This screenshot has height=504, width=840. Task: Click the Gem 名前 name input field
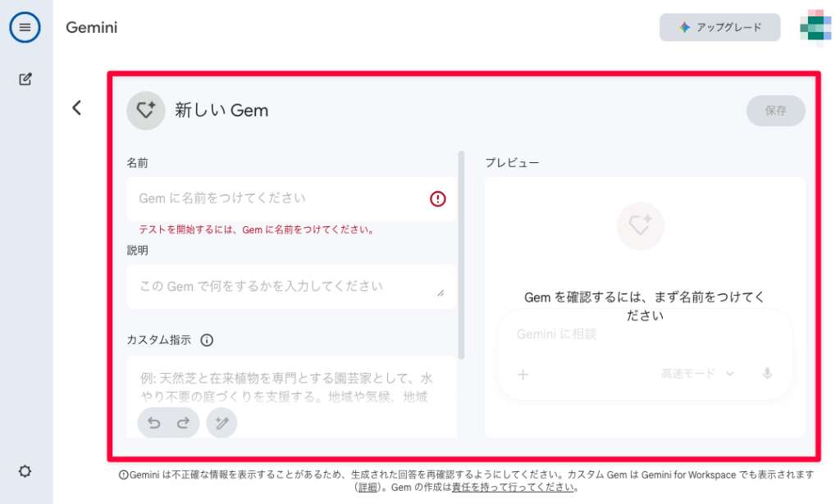tap(262, 198)
